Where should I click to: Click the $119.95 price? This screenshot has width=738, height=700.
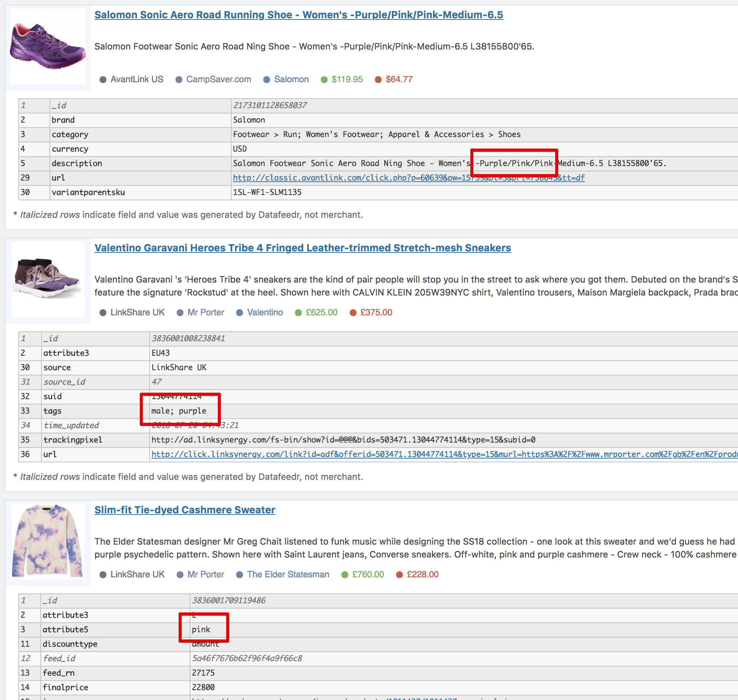(x=347, y=79)
